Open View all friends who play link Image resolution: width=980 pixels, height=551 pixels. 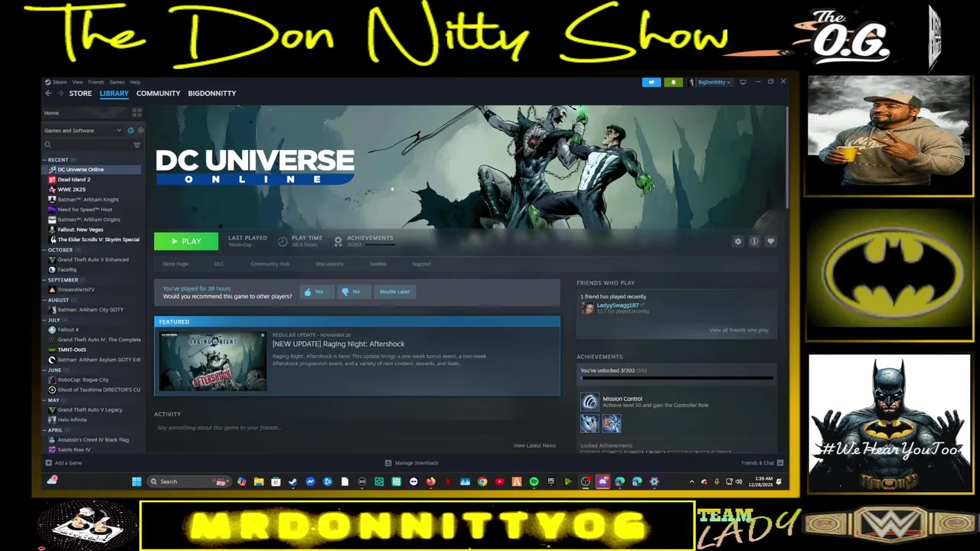click(739, 330)
